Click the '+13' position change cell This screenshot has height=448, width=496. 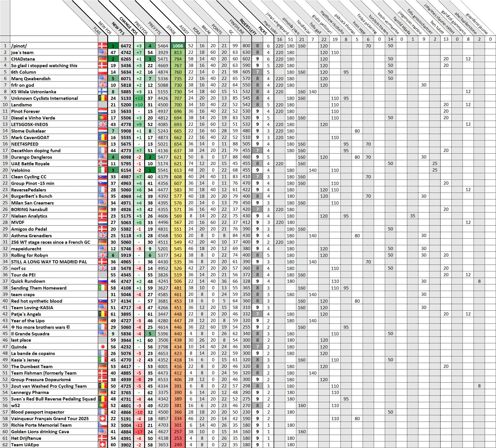click(139, 98)
